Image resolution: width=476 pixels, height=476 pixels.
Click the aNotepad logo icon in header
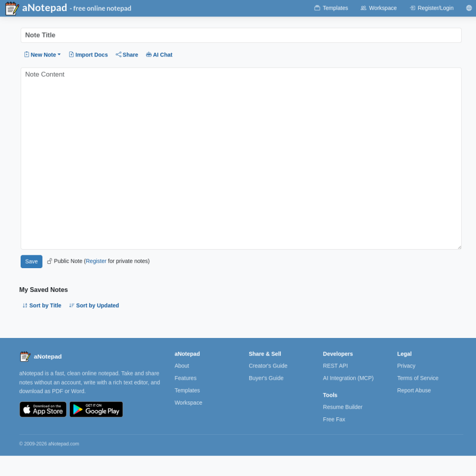tap(12, 8)
